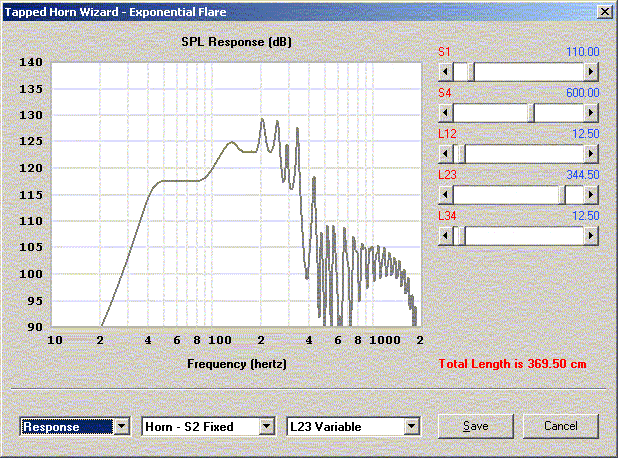Click the L12 value 12.50

pos(586,134)
